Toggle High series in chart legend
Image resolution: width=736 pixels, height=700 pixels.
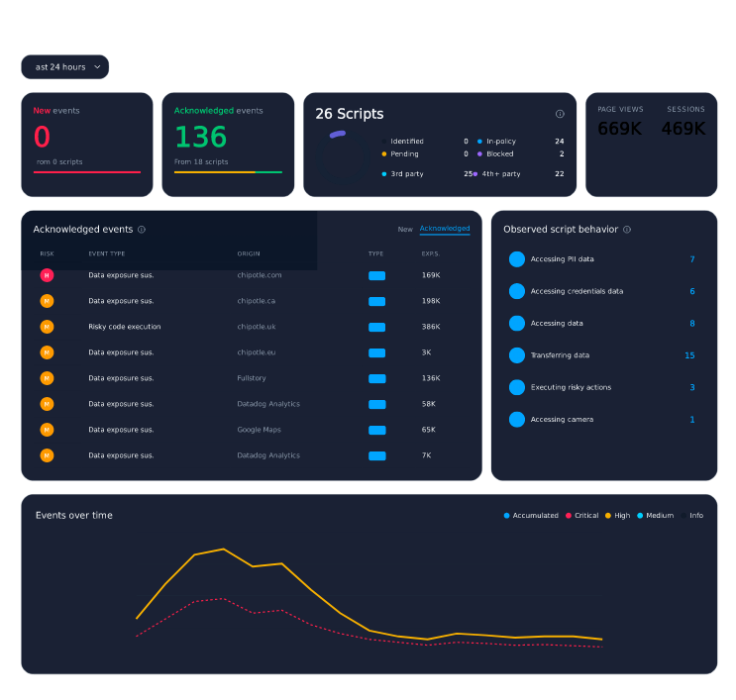pos(618,516)
